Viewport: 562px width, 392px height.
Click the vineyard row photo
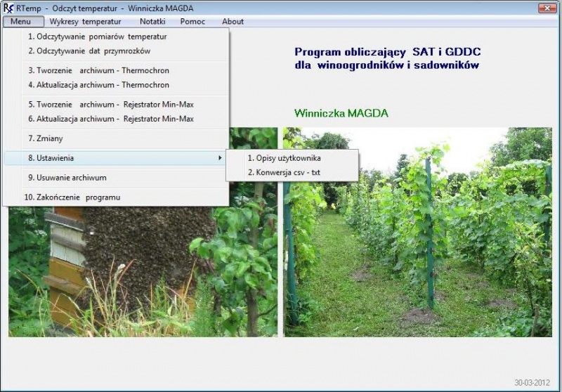417,233
